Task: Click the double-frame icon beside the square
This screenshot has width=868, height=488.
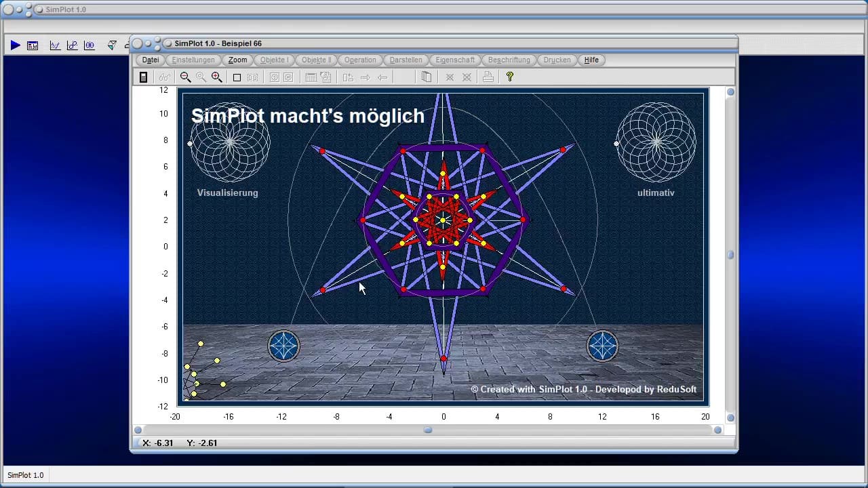Action: 252,77
